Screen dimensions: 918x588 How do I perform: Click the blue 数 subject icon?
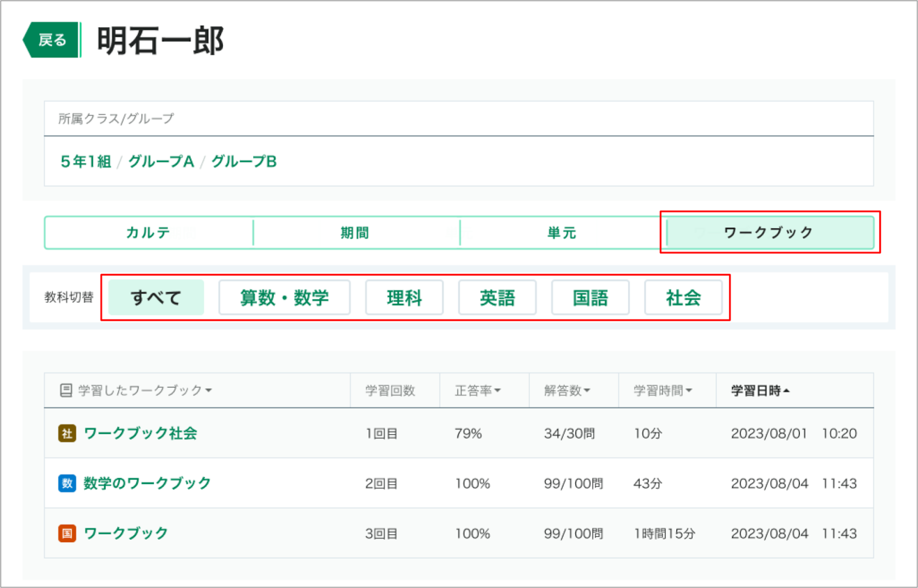(x=67, y=483)
